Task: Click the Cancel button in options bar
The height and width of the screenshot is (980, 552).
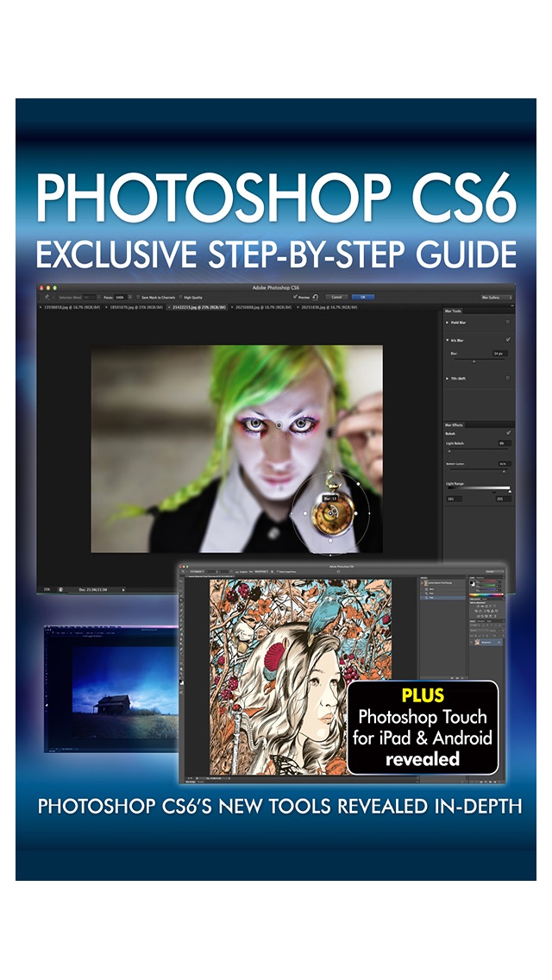Action: 336,297
